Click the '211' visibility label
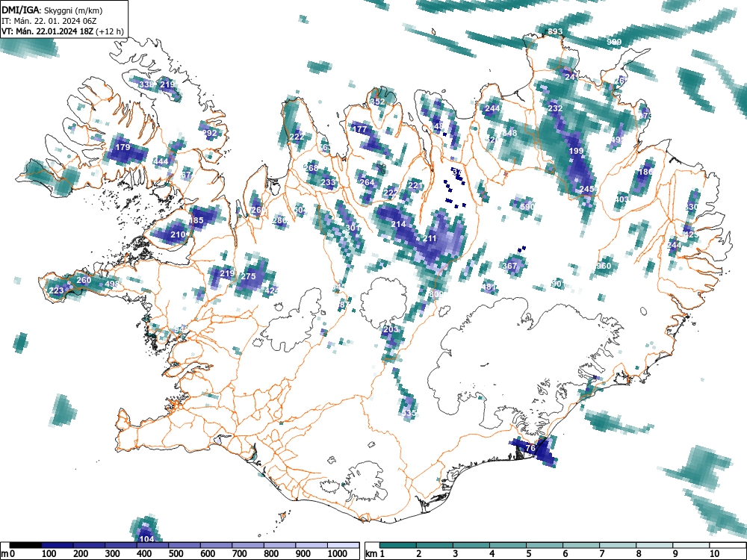The height and width of the screenshot is (560, 747). [430, 238]
